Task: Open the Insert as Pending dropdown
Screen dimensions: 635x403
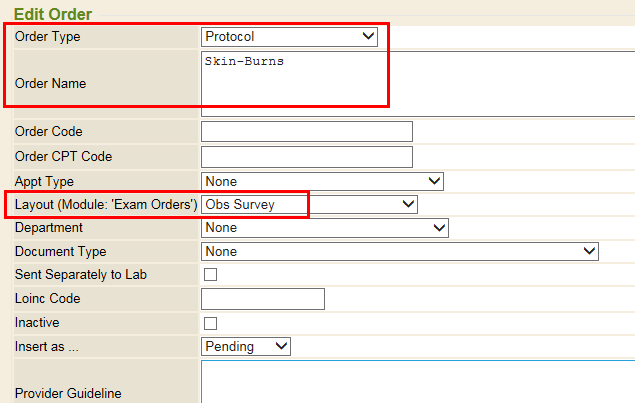Action: pos(246,347)
